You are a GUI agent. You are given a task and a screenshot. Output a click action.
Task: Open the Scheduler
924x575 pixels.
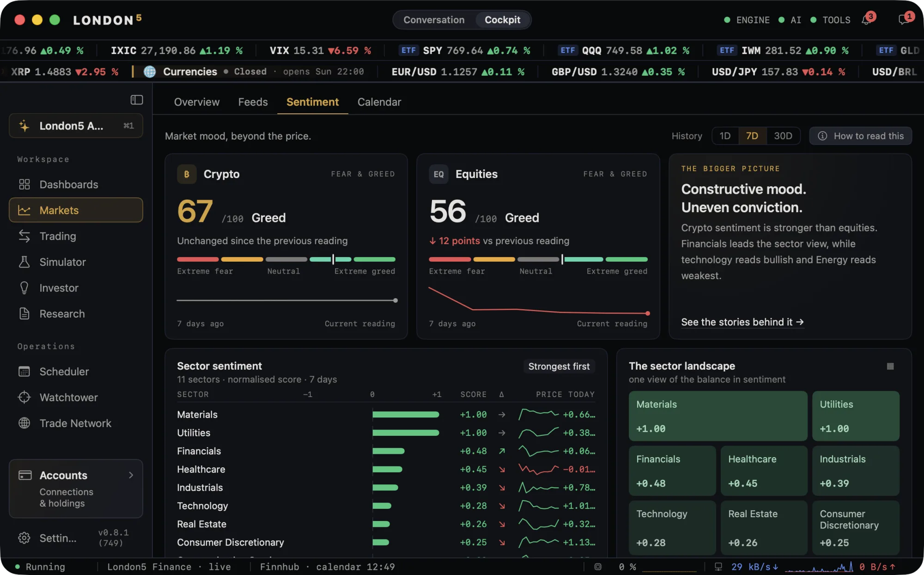(76, 372)
